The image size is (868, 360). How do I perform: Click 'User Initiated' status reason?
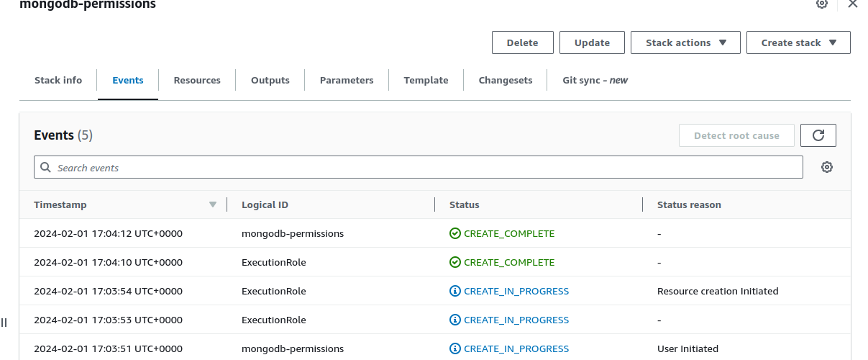pyautogui.click(x=687, y=348)
